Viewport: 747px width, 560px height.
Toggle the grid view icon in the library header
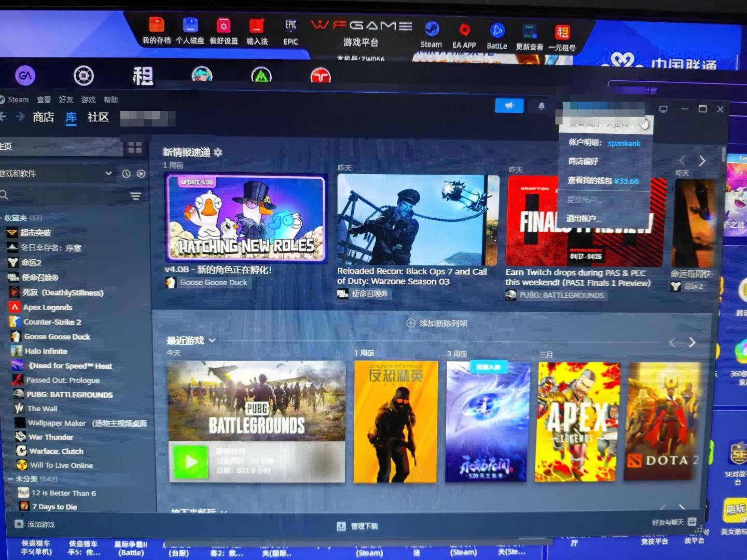click(x=135, y=147)
